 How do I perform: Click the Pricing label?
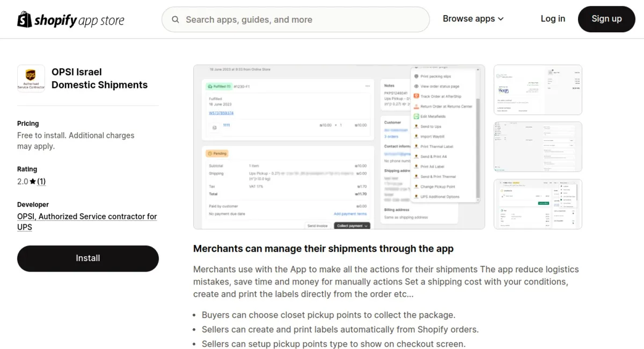coord(28,123)
